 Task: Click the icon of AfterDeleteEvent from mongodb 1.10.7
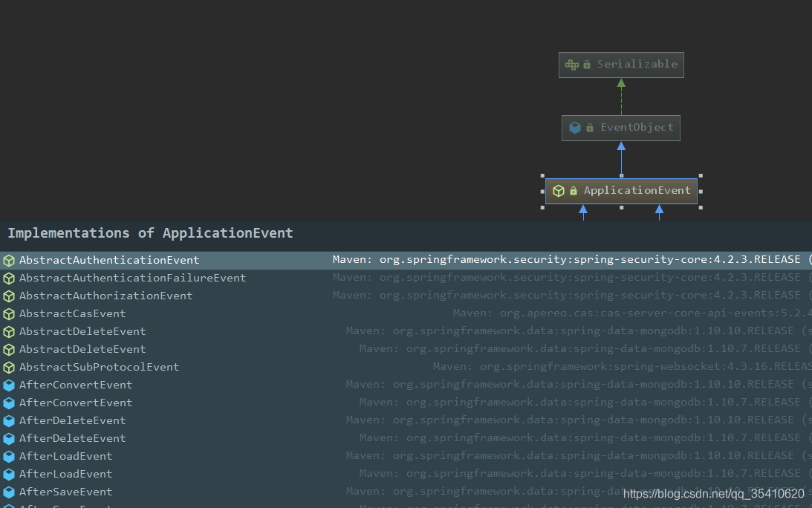[9, 439]
